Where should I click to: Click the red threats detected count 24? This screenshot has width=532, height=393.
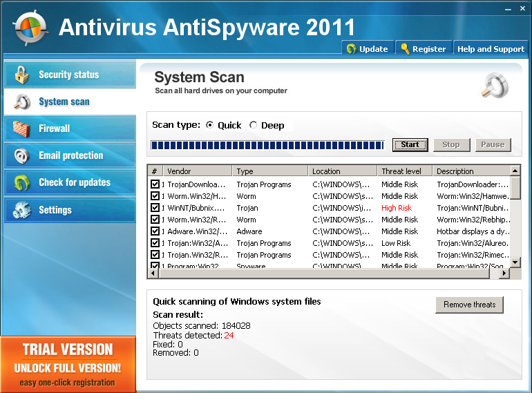coord(229,336)
